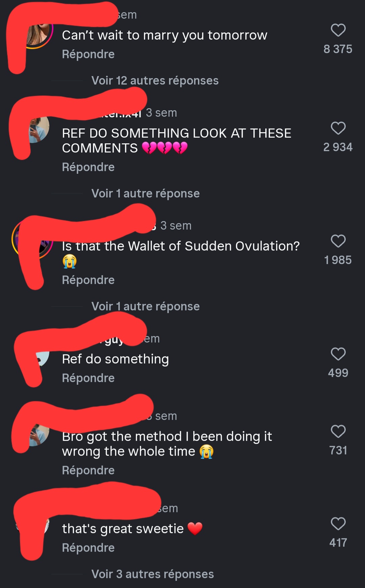The height and width of the screenshot is (588, 365).
Task: Heart the "Bro got the method" comment
Action: pos(338,431)
